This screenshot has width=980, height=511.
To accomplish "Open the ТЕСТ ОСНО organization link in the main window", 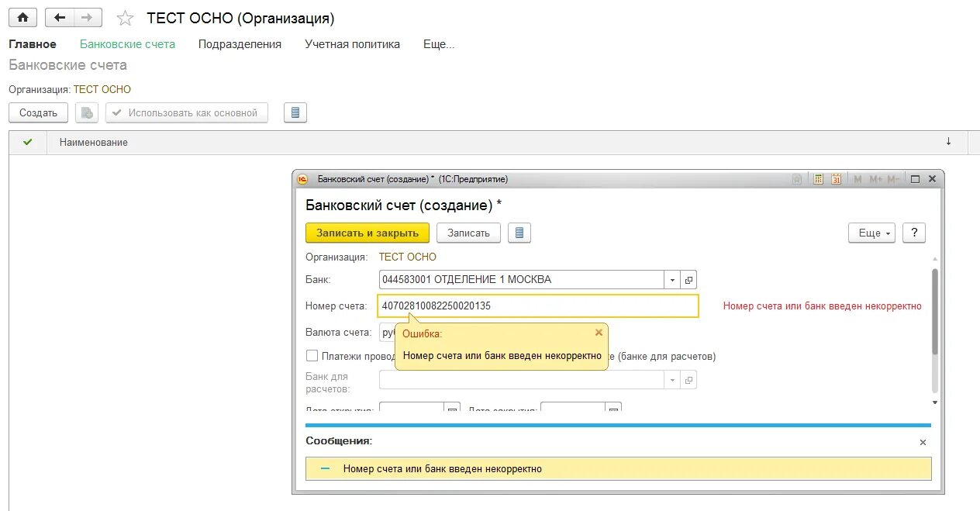I will click(x=102, y=89).
